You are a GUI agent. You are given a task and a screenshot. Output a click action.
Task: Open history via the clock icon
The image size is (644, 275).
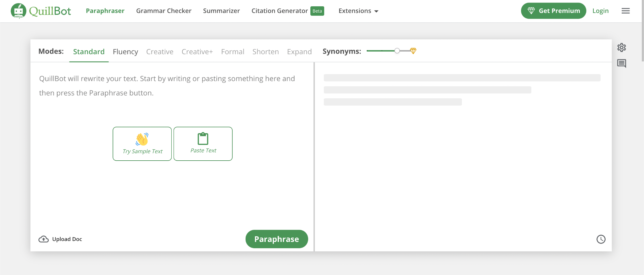[x=601, y=239]
